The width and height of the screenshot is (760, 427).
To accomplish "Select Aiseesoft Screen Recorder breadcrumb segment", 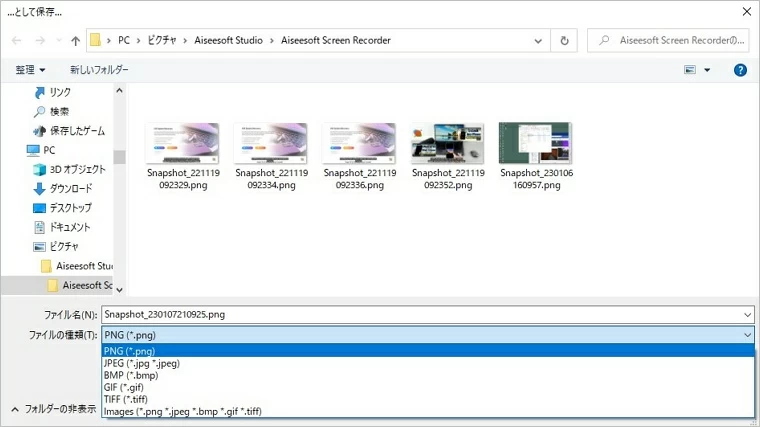I will [x=335, y=40].
